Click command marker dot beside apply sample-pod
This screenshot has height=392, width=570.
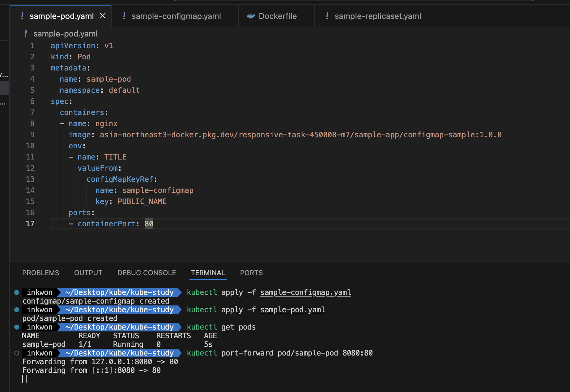[x=17, y=310]
